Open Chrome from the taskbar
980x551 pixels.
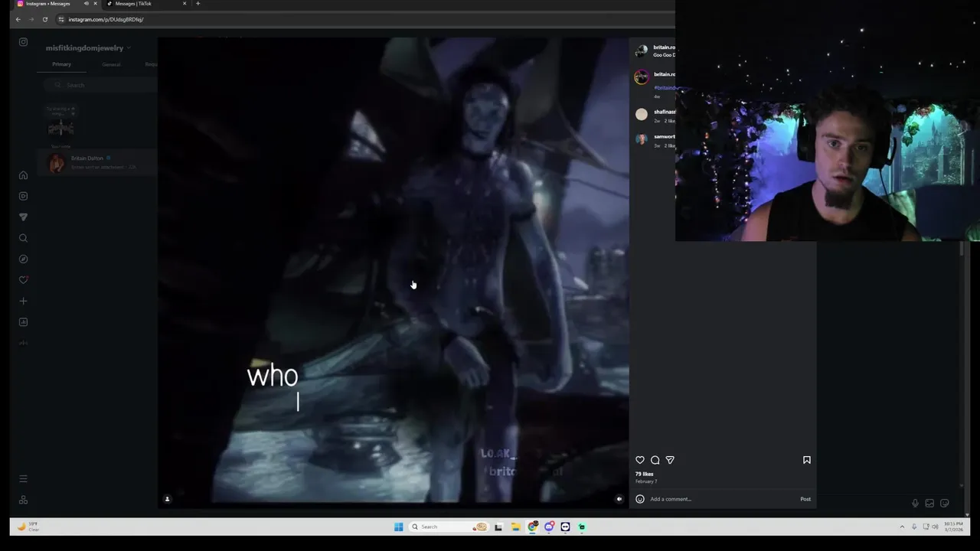[532, 527]
